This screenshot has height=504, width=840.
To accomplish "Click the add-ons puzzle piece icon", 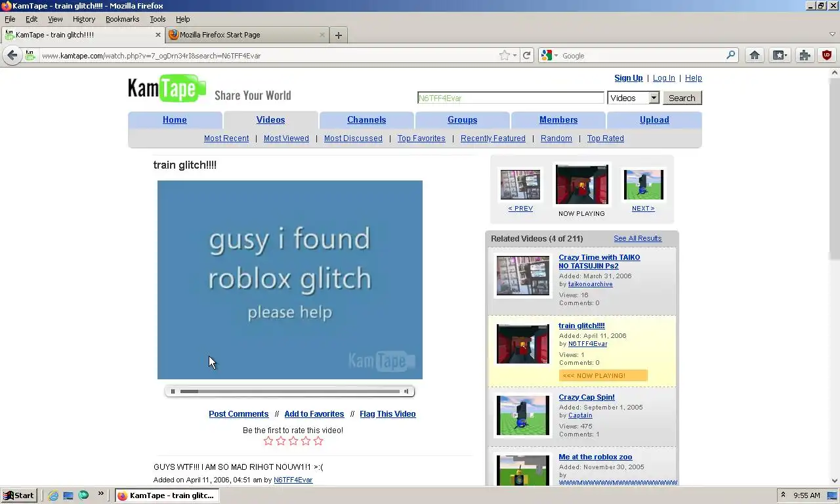I will coord(805,56).
